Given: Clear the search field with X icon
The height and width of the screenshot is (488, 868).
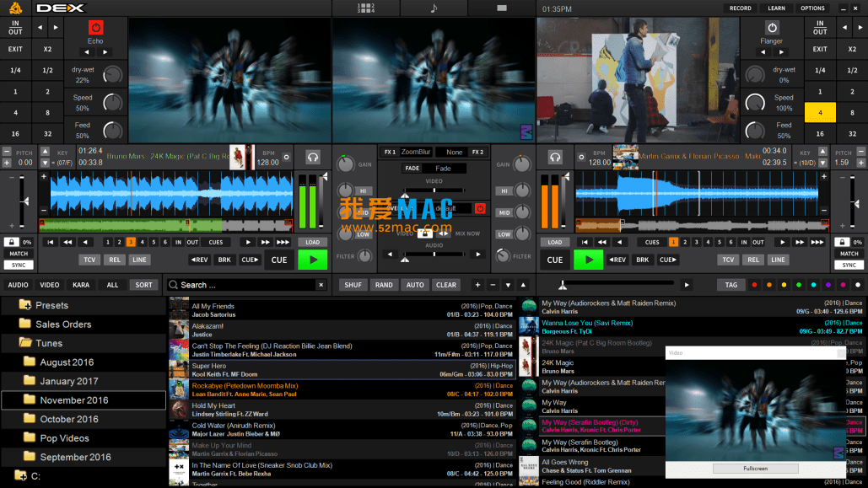Looking at the screenshot, I should (x=321, y=285).
